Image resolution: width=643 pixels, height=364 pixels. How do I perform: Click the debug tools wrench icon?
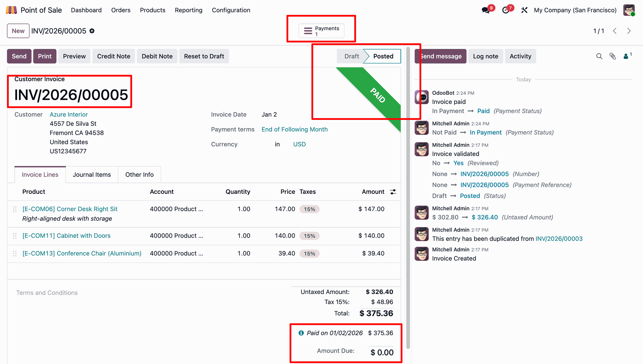point(524,10)
